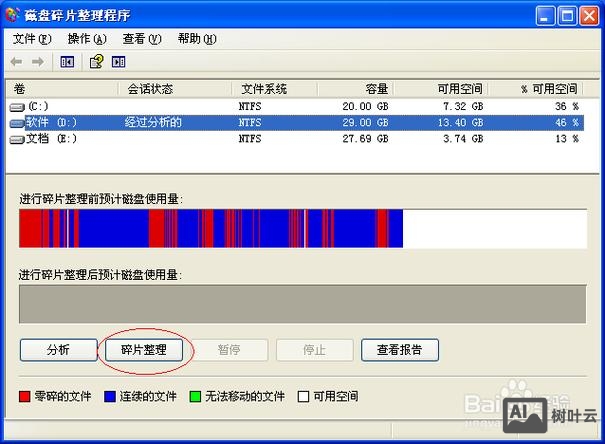The height and width of the screenshot is (444, 605).
Task: Open the 文件(F) menu
Action: [32, 39]
